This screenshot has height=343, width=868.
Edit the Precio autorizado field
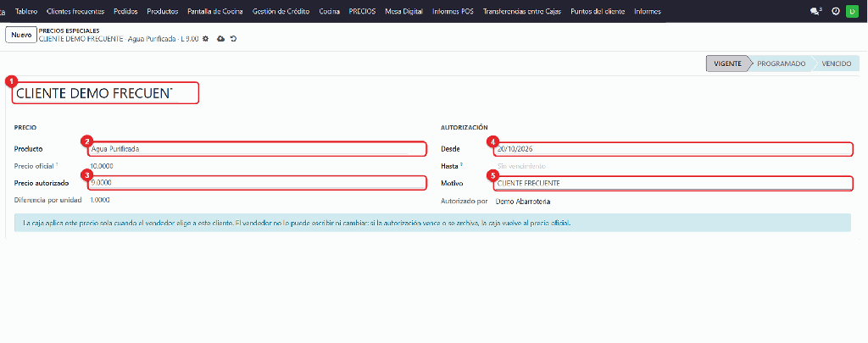[257, 183]
